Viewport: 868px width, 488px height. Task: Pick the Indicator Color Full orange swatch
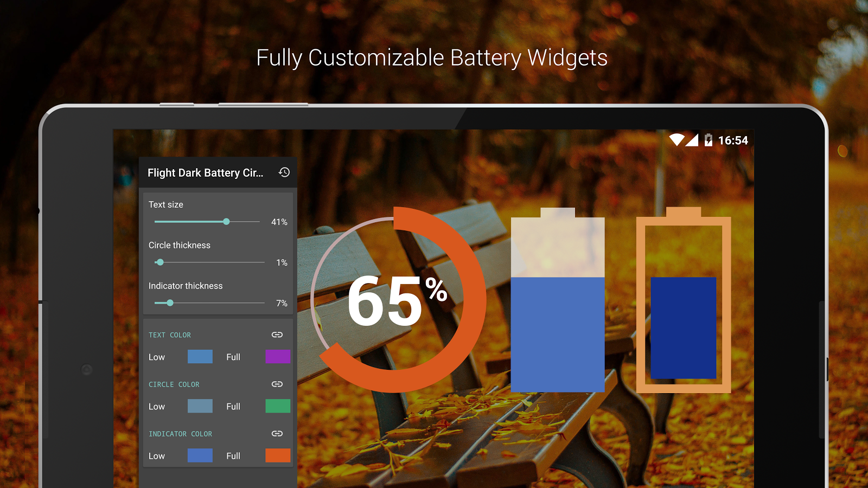[x=278, y=455]
